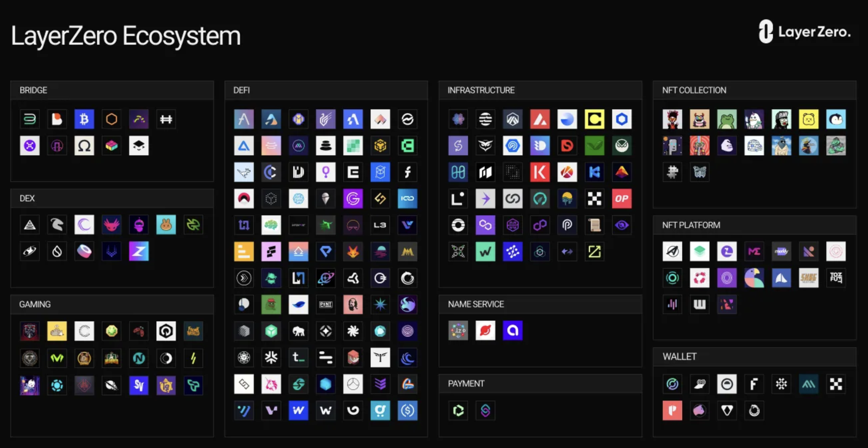Click the blue 'Sv' logo in Gaming
Image resolution: width=868 pixels, height=448 pixels.
(x=138, y=385)
